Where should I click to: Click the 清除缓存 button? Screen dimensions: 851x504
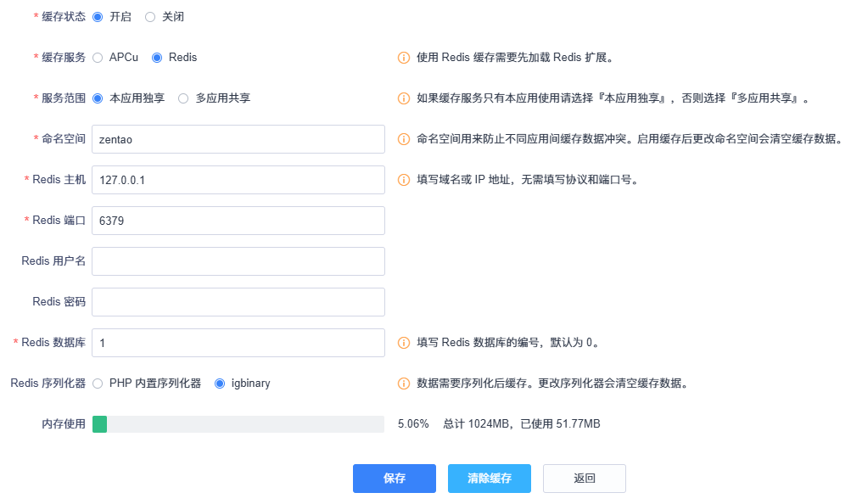click(490, 479)
